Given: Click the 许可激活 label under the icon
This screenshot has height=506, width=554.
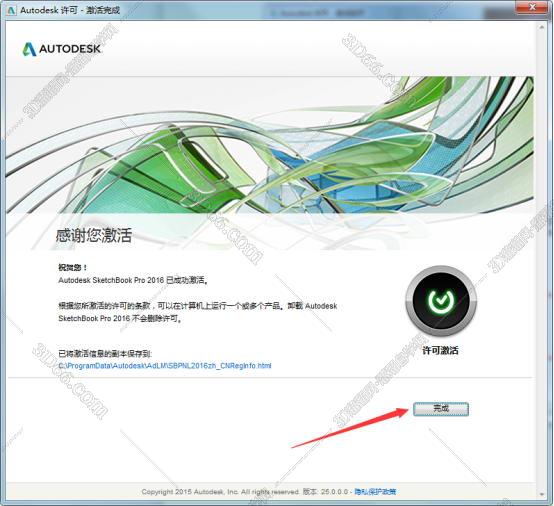Looking at the screenshot, I should (441, 351).
